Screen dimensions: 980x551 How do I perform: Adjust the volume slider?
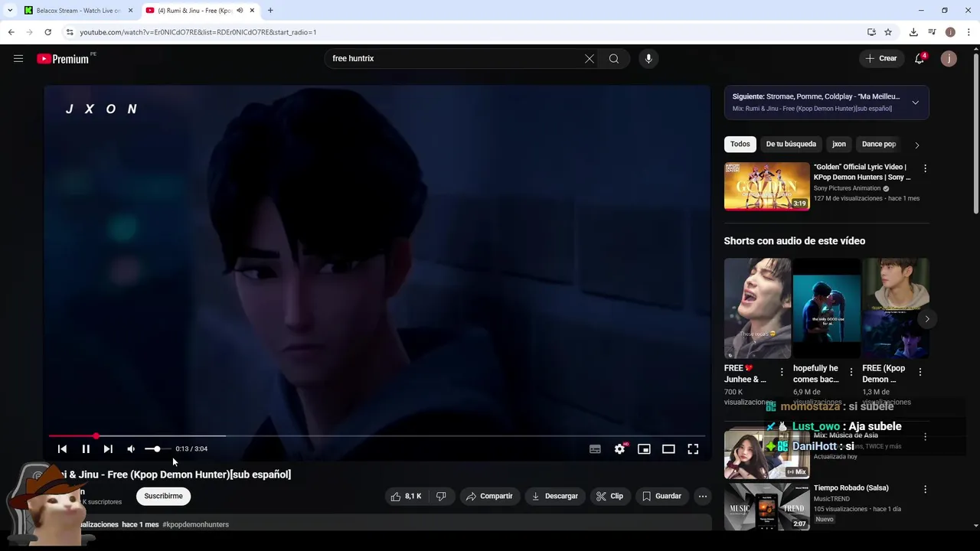157,449
